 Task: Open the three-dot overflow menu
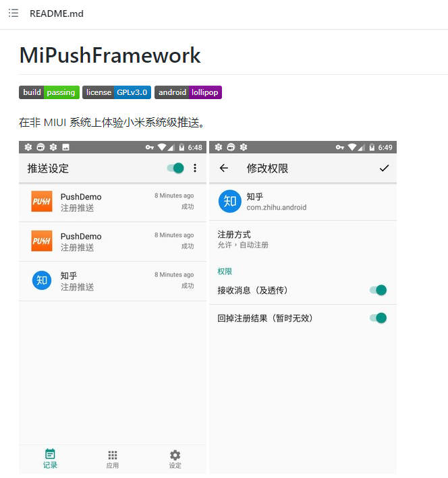coord(195,168)
